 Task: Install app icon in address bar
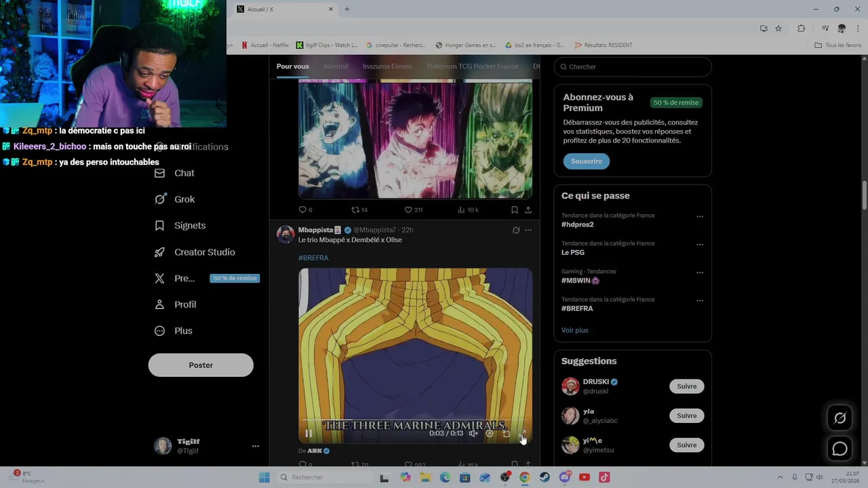(764, 28)
